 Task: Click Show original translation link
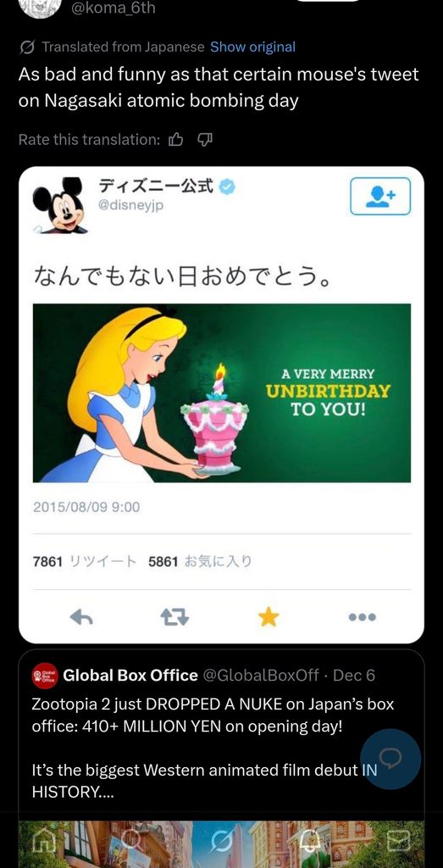tap(252, 47)
